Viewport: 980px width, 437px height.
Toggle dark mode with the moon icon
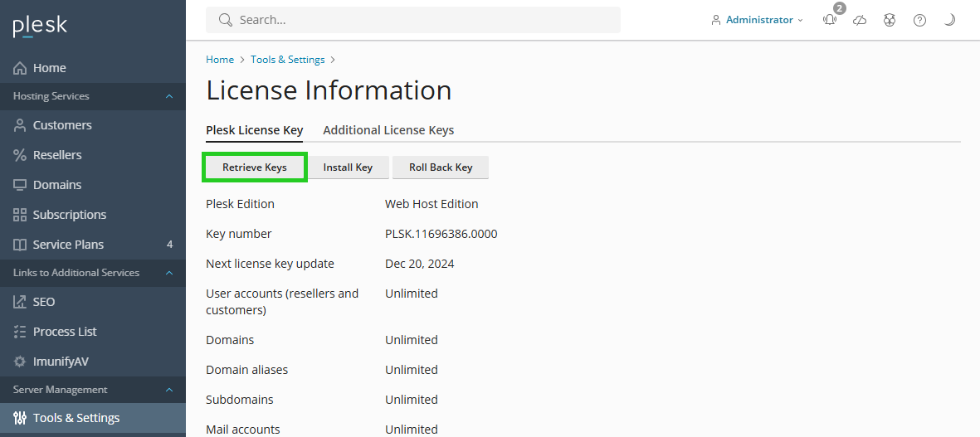pos(949,20)
